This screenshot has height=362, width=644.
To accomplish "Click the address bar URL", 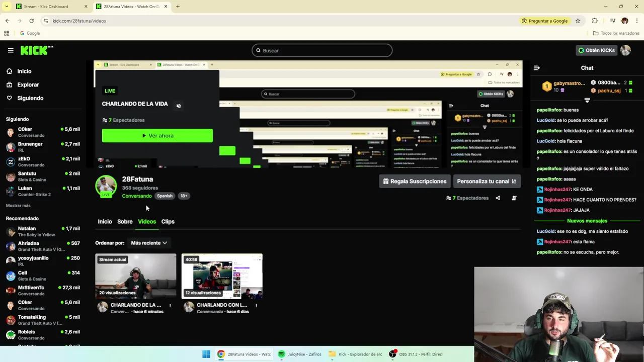I will [79, 21].
